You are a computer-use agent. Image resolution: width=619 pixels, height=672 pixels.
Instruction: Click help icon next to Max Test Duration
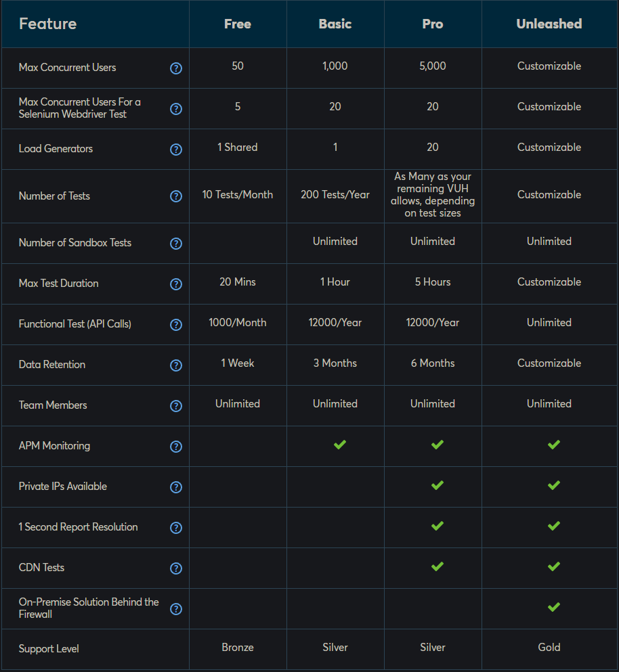176,284
